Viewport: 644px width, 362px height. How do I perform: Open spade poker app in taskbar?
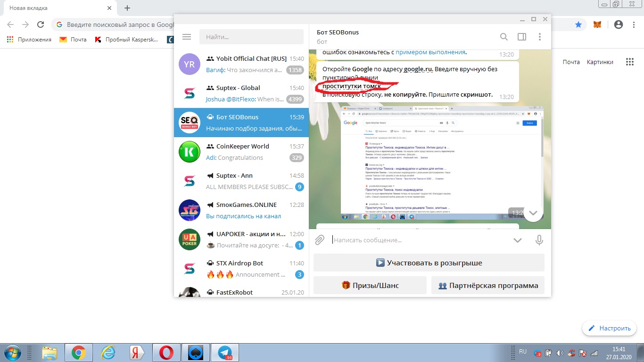click(x=195, y=353)
